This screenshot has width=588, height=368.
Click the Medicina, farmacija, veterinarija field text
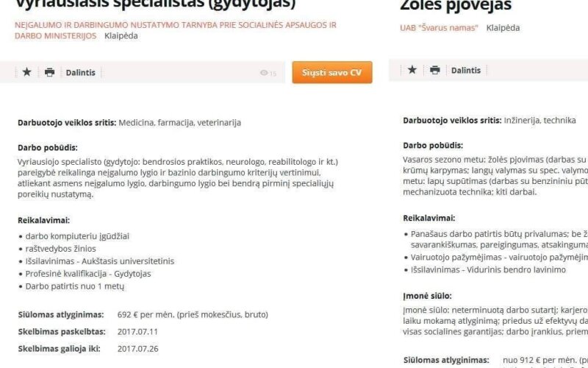click(179, 123)
